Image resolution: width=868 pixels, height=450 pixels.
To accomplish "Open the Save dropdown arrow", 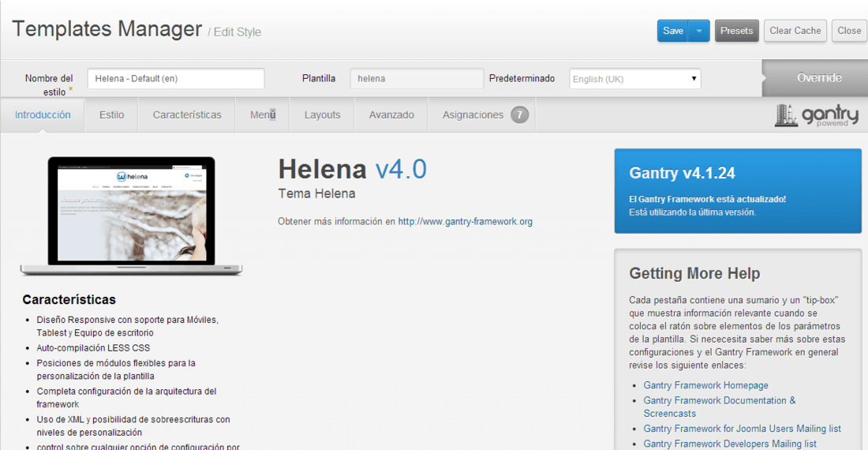I will point(699,31).
